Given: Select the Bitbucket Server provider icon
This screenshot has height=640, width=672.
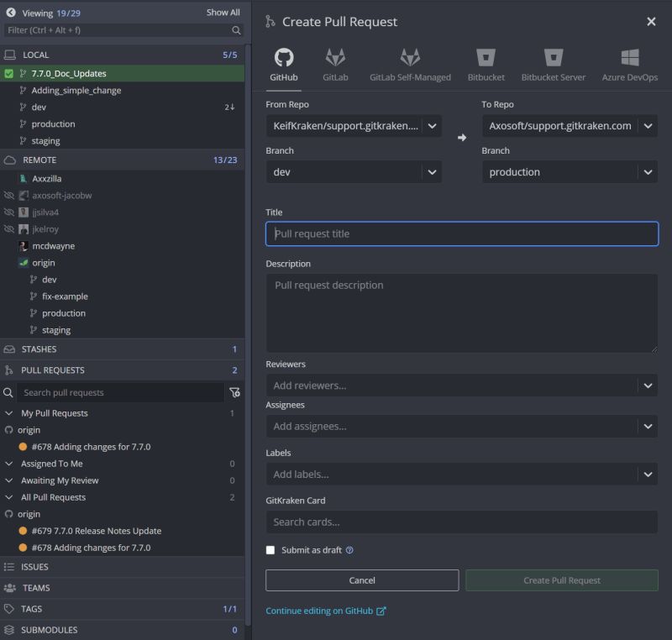Looking at the screenshot, I should [553, 60].
